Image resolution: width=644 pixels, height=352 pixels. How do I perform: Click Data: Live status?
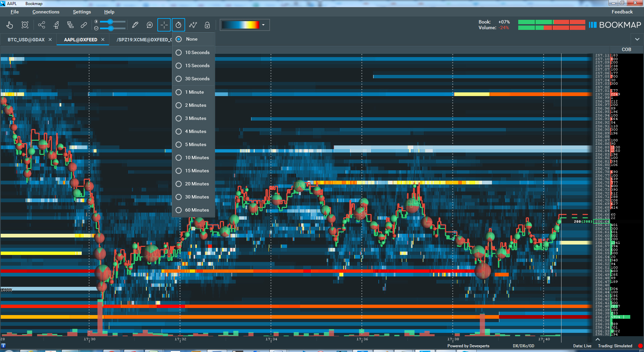point(582,346)
